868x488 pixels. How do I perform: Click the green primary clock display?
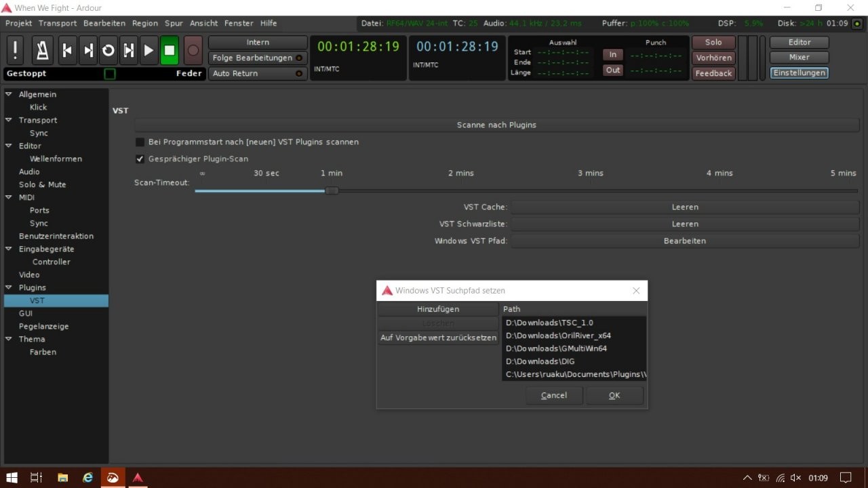click(x=359, y=47)
